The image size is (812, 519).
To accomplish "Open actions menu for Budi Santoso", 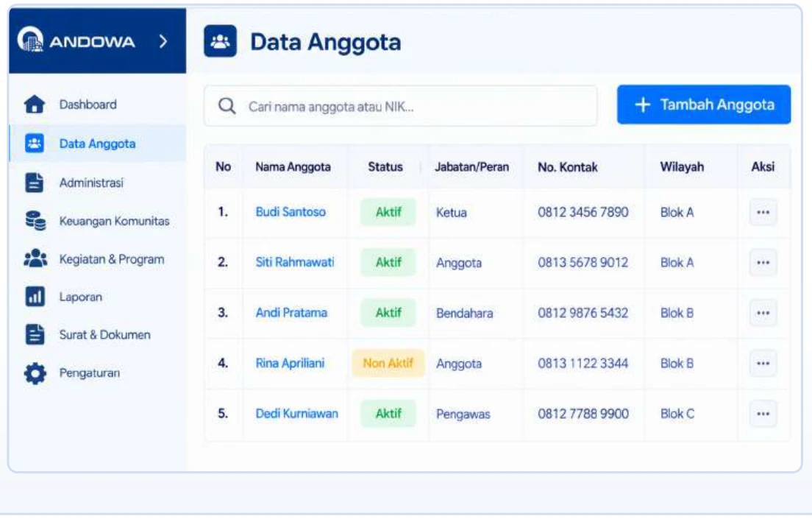I will pyautogui.click(x=763, y=212).
